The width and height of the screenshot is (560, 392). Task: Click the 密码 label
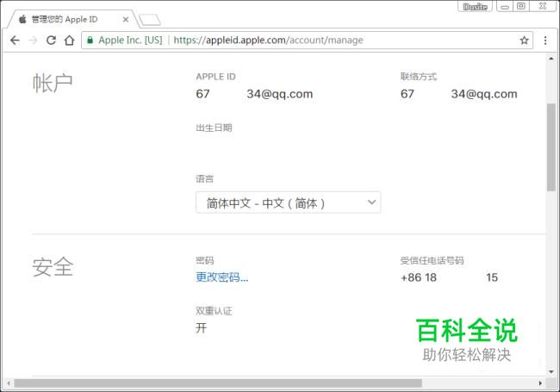tap(205, 260)
